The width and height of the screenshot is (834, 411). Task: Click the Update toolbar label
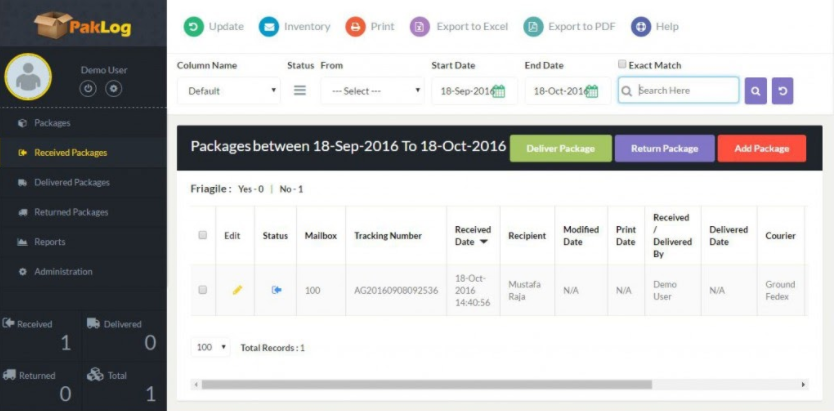point(226,27)
